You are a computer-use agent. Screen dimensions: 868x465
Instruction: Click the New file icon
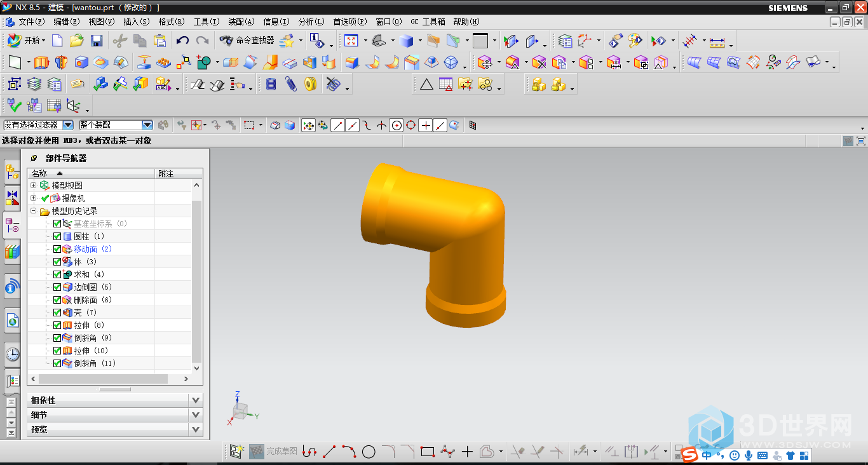click(57, 41)
